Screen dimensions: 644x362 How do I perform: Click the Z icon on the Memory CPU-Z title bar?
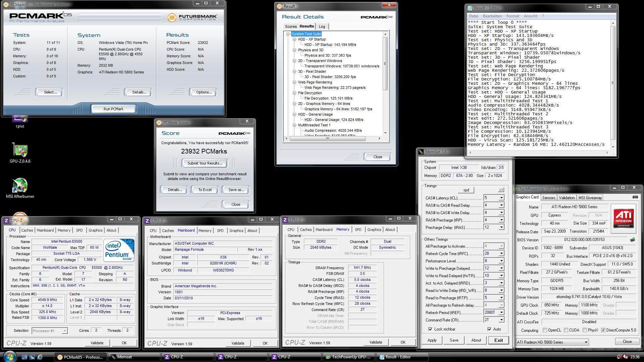285,220
